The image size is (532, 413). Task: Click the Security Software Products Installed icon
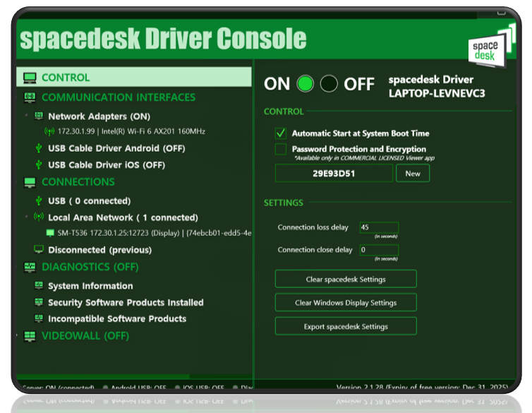coord(39,302)
